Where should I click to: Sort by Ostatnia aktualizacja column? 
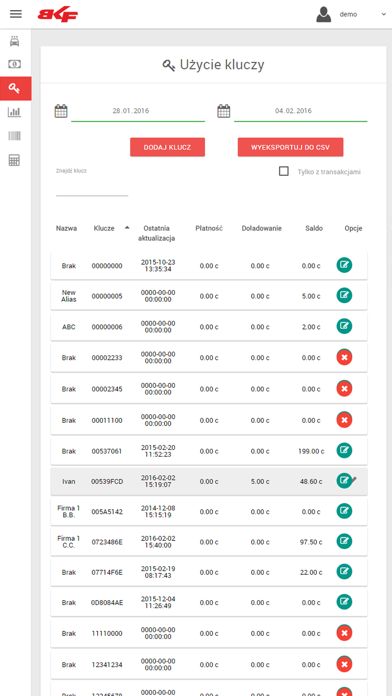click(156, 233)
